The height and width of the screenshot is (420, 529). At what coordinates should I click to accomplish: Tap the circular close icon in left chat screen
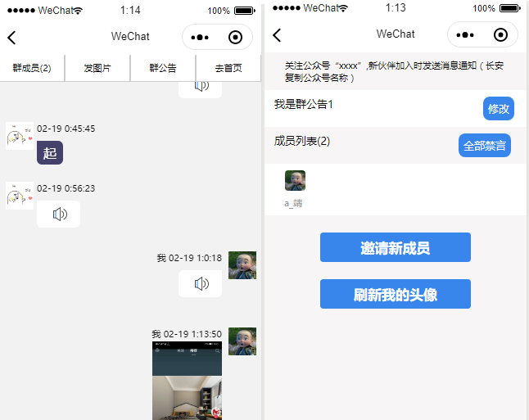tap(235, 37)
